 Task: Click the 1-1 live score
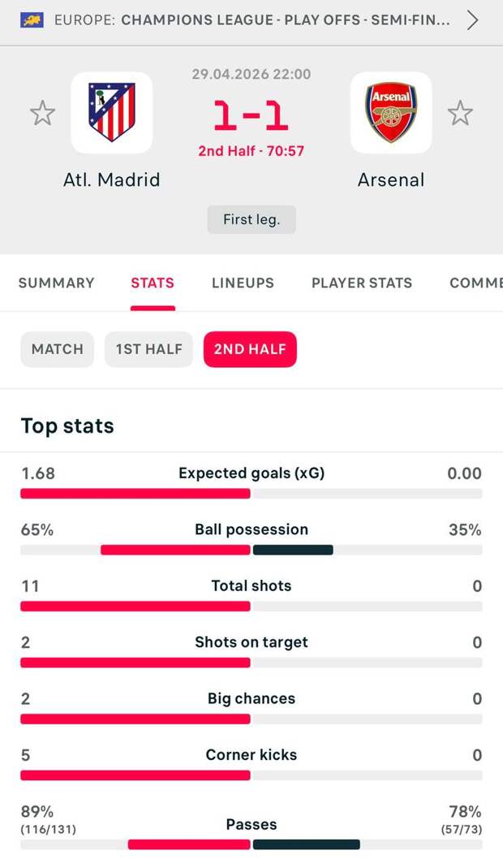(x=251, y=116)
